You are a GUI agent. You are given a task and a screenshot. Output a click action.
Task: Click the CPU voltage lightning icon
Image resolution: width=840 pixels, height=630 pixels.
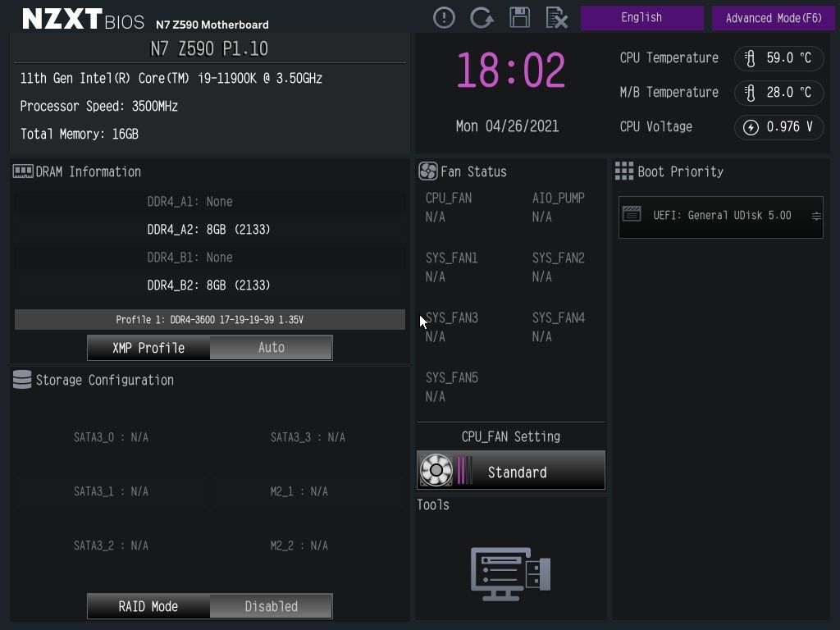pyautogui.click(x=751, y=127)
